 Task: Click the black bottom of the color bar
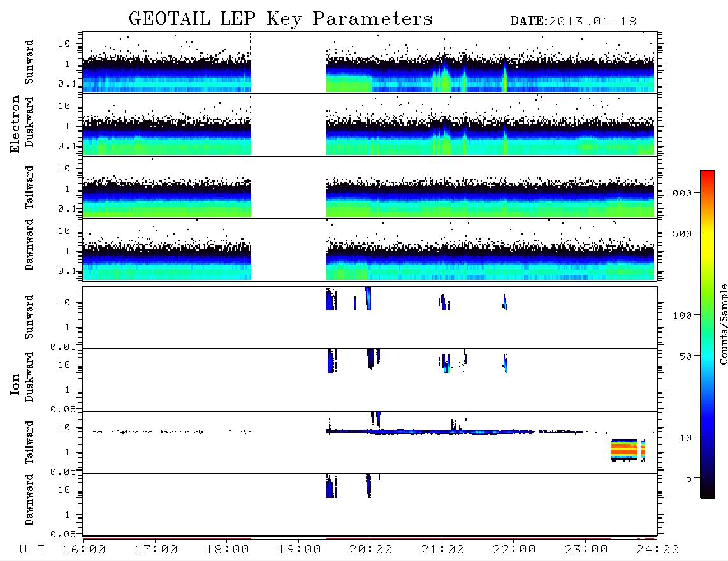(708, 490)
